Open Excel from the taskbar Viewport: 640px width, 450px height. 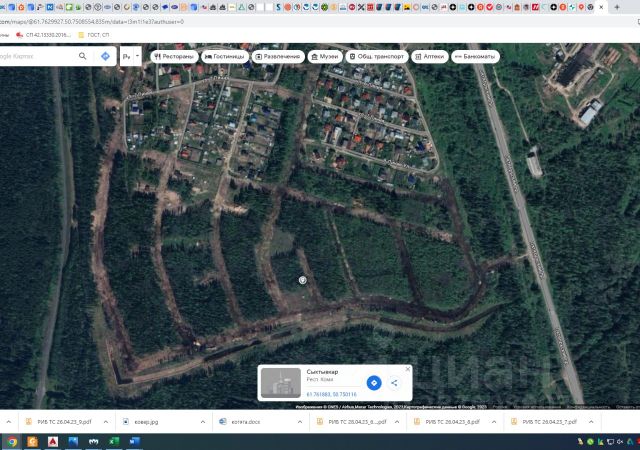[114, 442]
